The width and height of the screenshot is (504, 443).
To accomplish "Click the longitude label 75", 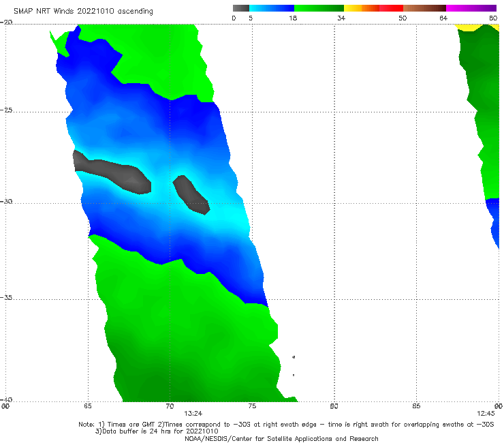I will click(x=252, y=406).
